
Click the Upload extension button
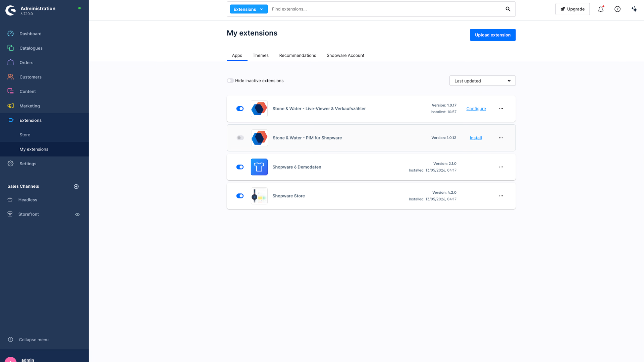coord(493,35)
